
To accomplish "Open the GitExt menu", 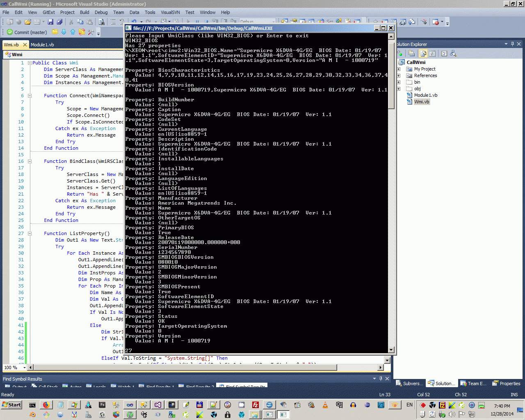I will point(48,12).
